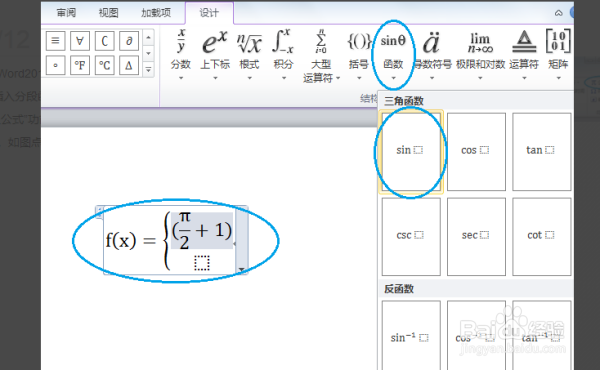Switch to the Design (设计) tab
This screenshot has height=370, width=600.
pos(209,13)
